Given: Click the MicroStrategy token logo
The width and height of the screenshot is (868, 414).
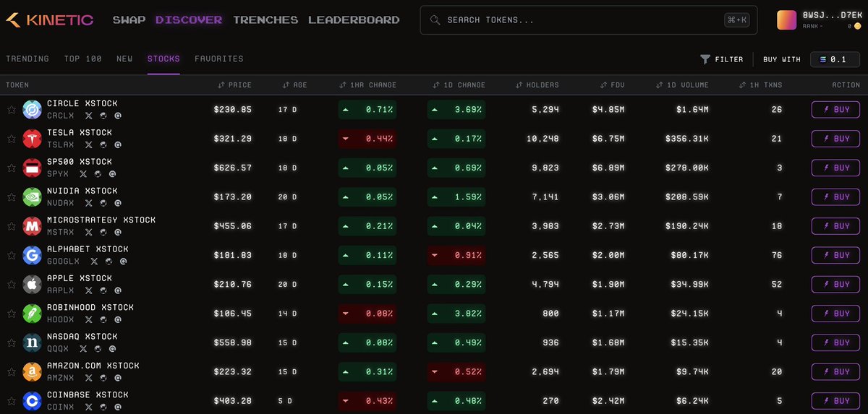Looking at the screenshot, I should pos(32,226).
